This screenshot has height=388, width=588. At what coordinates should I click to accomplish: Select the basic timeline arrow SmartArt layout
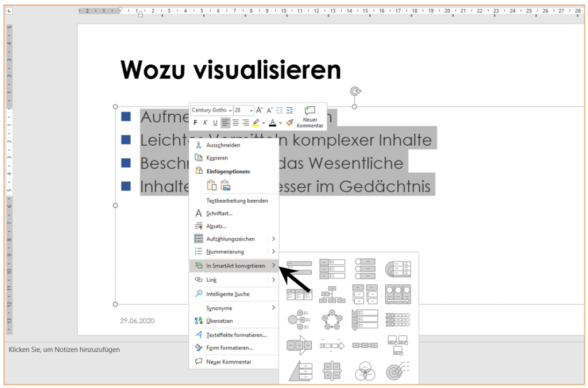[x=332, y=345]
